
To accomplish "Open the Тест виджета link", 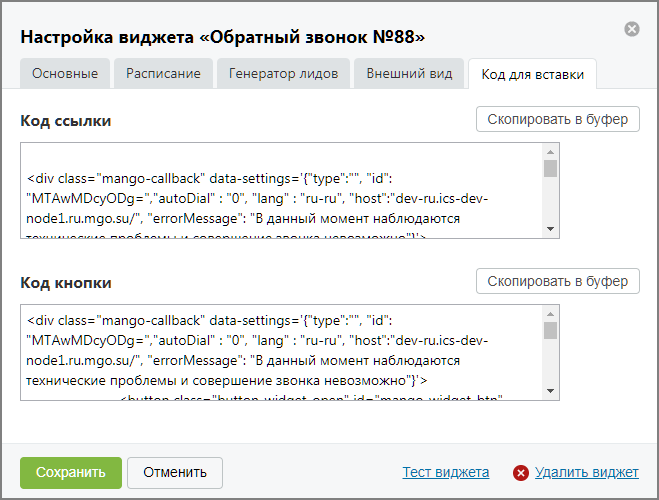I will click(x=446, y=472).
